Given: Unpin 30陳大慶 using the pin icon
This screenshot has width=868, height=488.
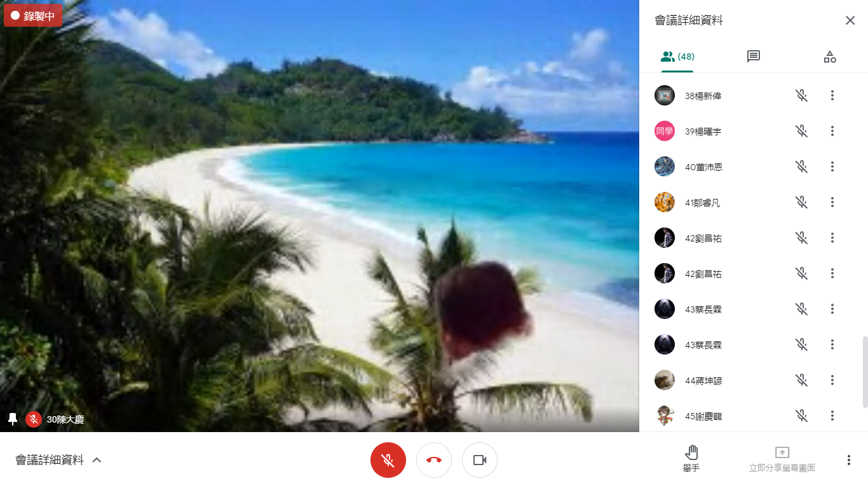Looking at the screenshot, I should [x=13, y=419].
